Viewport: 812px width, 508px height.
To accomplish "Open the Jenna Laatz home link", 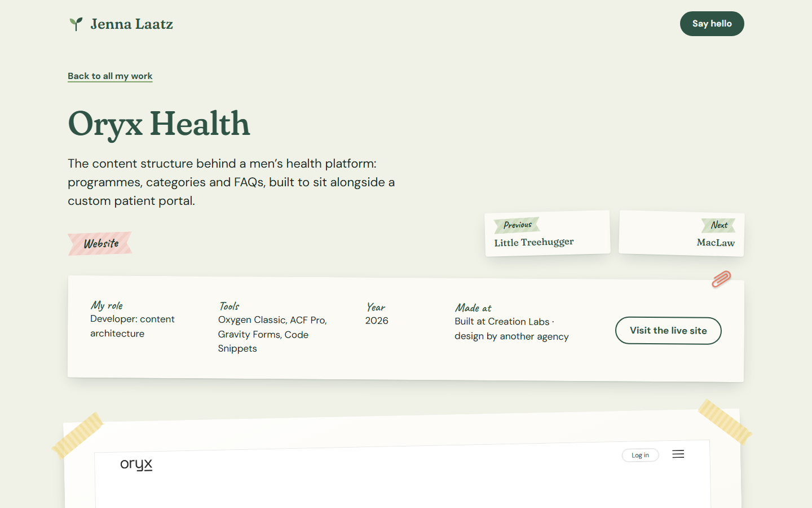I will (121, 24).
